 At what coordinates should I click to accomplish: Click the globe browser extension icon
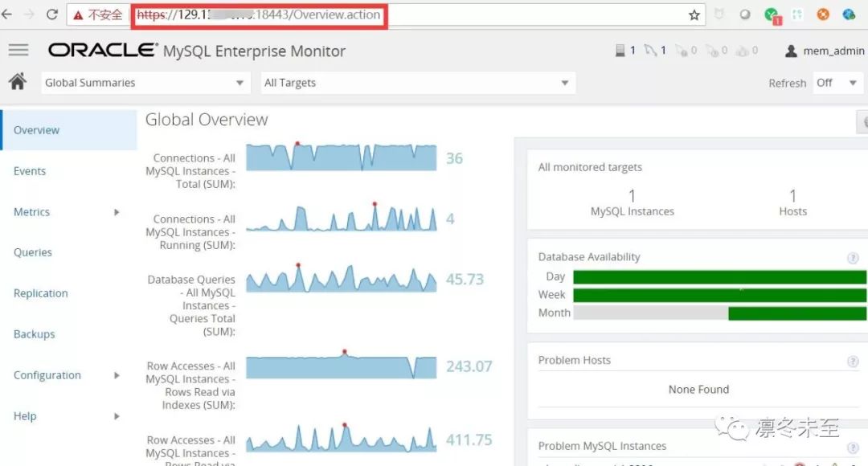(x=850, y=14)
